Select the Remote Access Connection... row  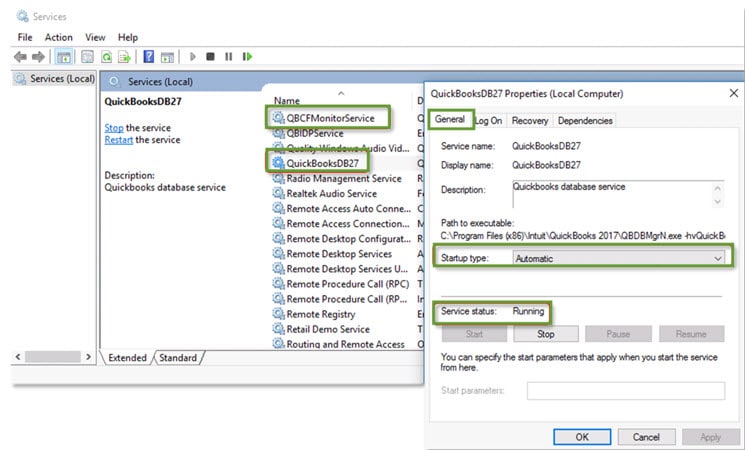point(342,223)
